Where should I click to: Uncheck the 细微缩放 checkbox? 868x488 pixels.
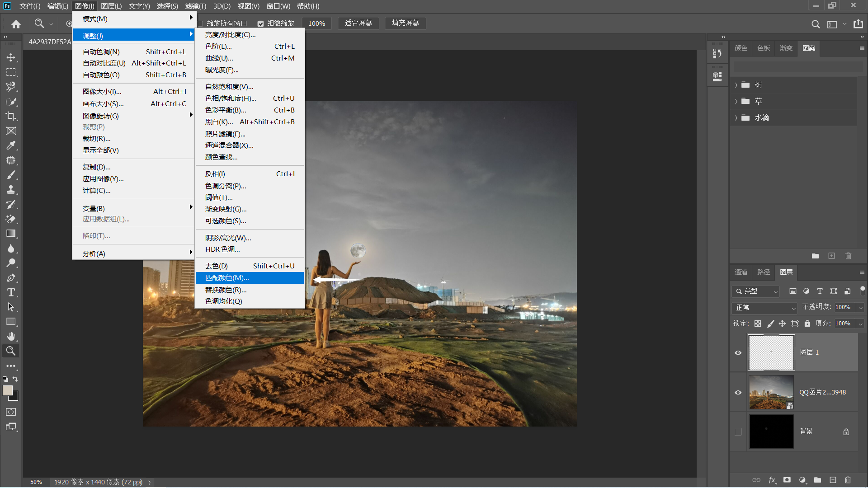click(x=261, y=23)
